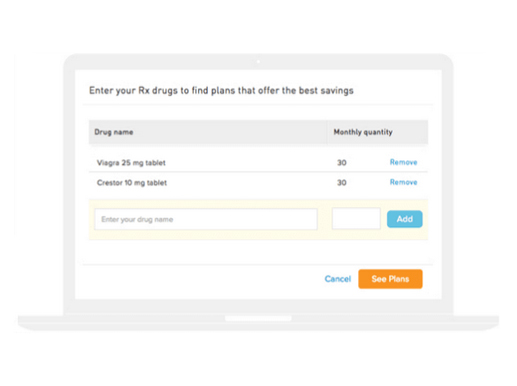Click the 'Enter your drug name' field
517x386 pixels.
(206, 219)
